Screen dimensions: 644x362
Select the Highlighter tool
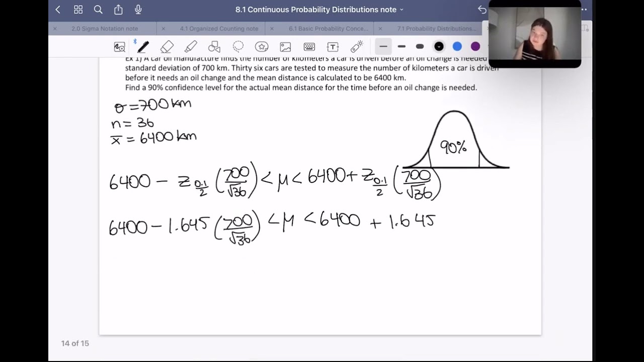click(191, 47)
